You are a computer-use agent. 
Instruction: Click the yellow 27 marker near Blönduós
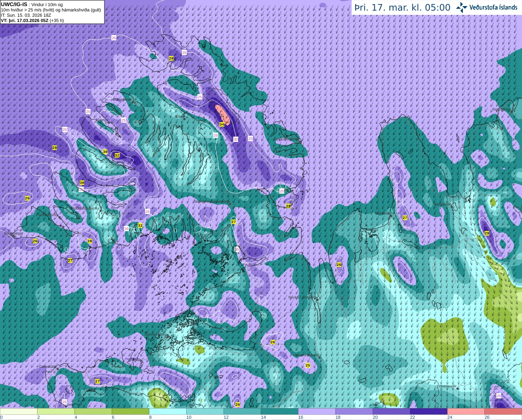[x=405, y=218]
